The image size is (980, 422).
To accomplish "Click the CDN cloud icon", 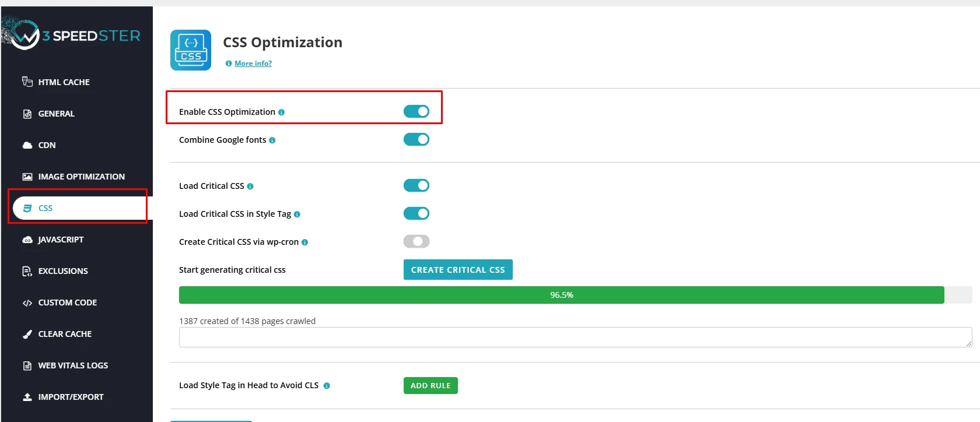I will click(27, 145).
